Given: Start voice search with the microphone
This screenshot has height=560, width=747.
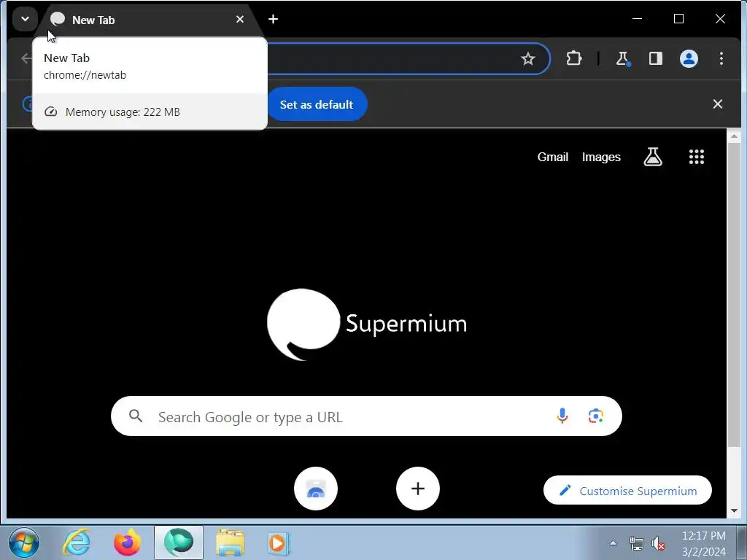Looking at the screenshot, I should (562, 416).
